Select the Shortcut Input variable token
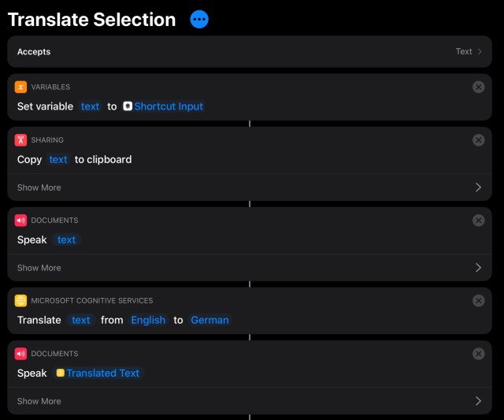The image size is (504, 420). 163,106
